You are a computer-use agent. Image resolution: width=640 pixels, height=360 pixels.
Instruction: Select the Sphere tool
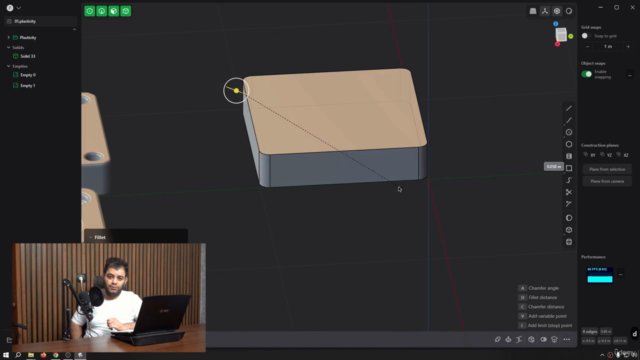point(569,218)
